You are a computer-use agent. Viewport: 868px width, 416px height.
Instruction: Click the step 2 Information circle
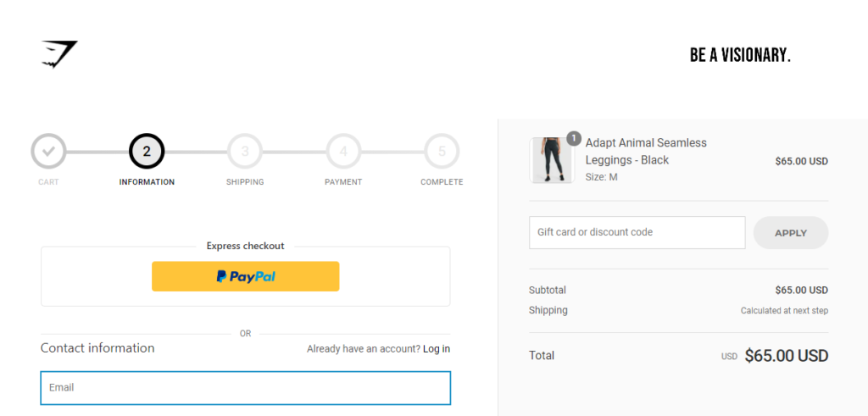(x=147, y=151)
